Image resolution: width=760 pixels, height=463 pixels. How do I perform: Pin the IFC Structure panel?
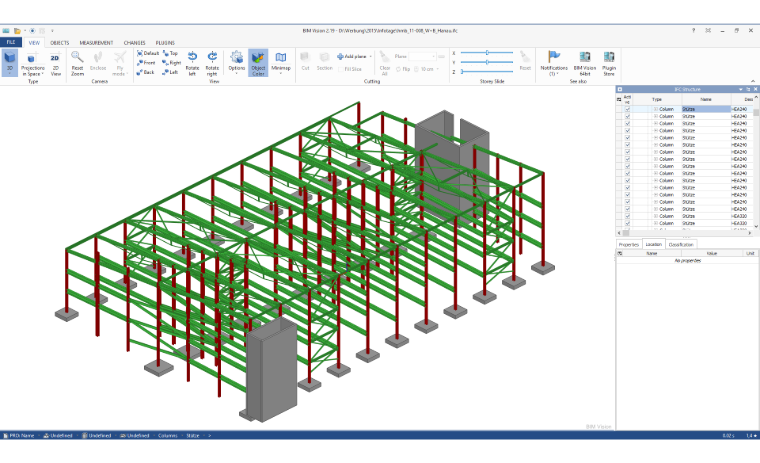[748, 89]
